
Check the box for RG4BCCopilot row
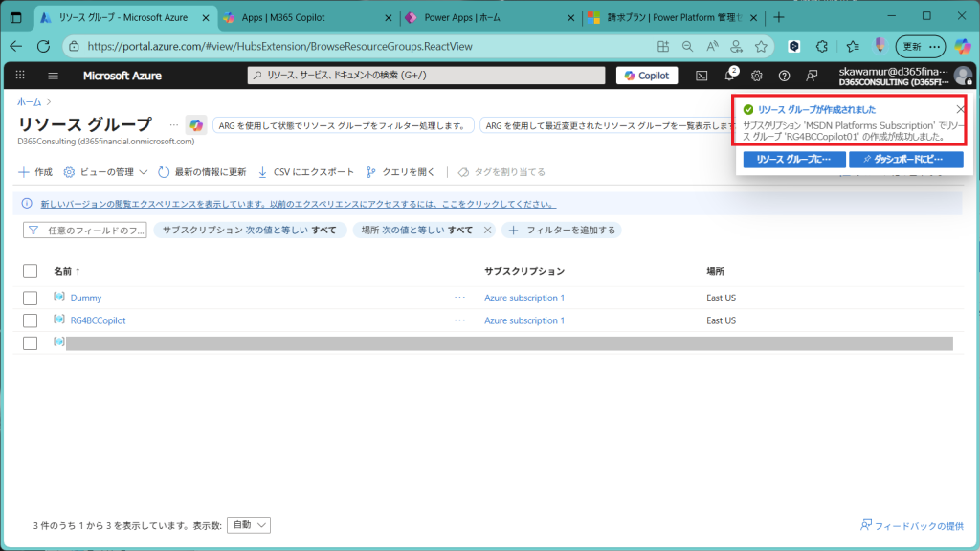click(x=30, y=320)
